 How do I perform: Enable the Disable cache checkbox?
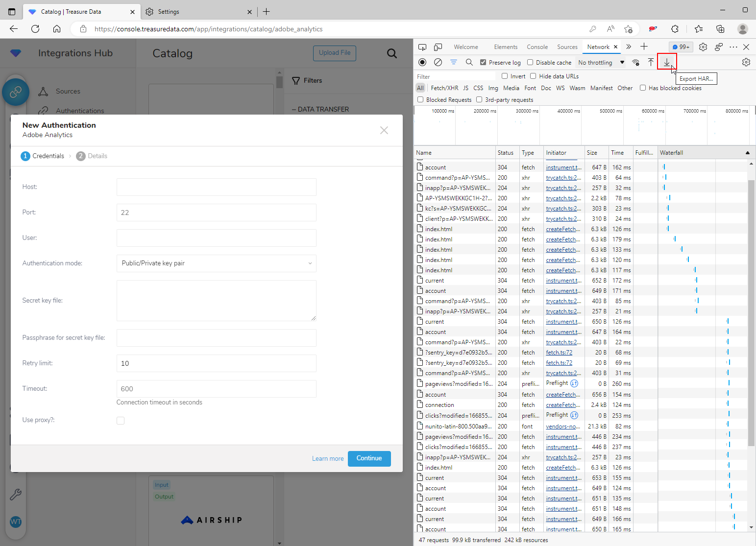[x=530, y=63]
